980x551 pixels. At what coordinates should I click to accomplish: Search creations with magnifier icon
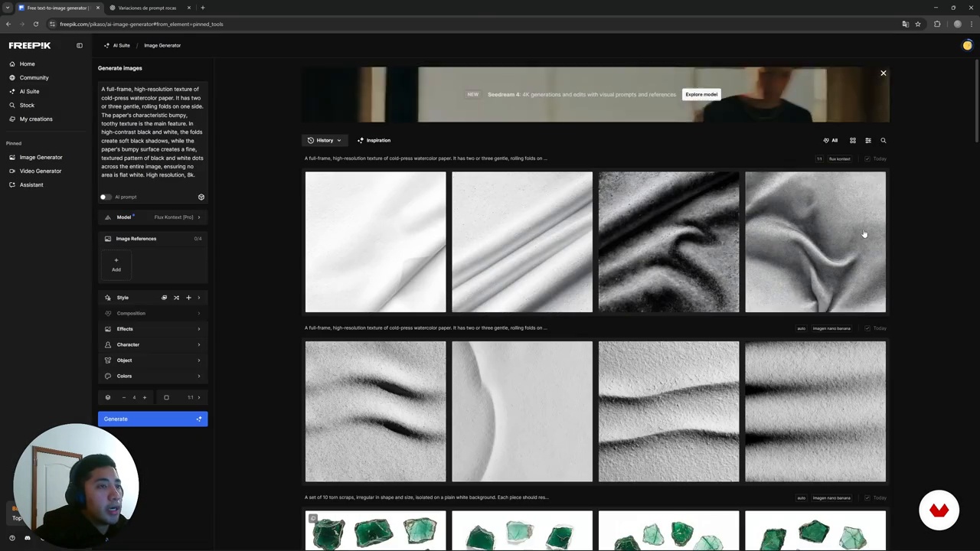pos(884,140)
